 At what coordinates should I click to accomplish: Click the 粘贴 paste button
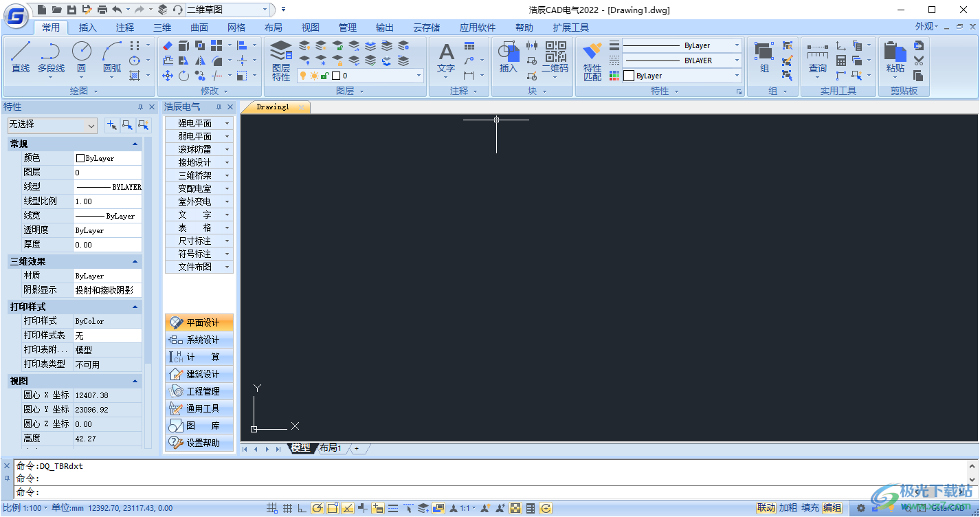(x=895, y=58)
